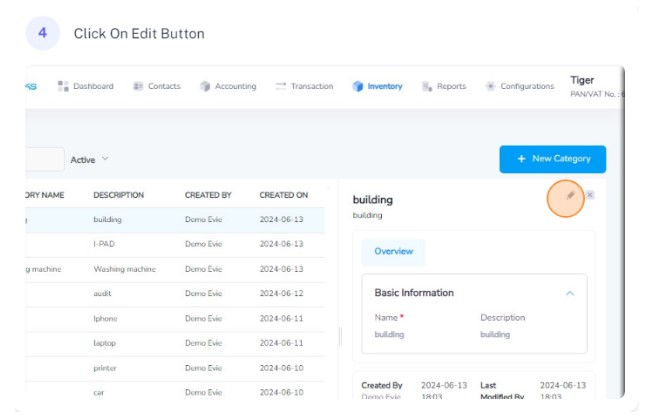The width and height of the screenshot is (654, 417).
Task: Close the building detail panel
Action: point(590,195)
